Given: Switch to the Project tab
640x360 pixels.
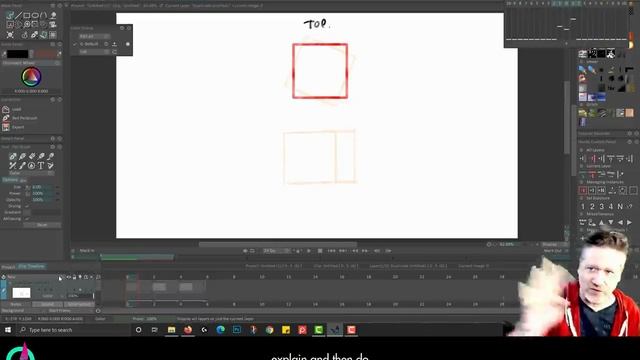Looking at the screenshot, I should tap(8, 267).
